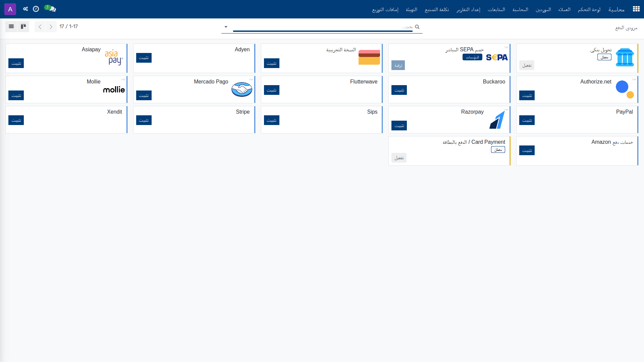Click the للمؤسسات enterprise badge on SEPA
Viewport: 644px width, 362px height.
pyautogui.click(x=472, y=57)
